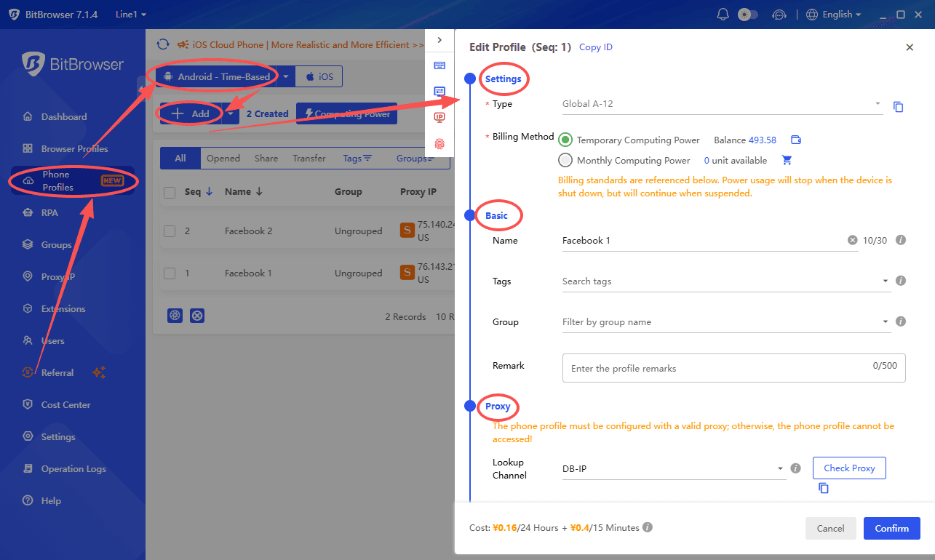Click the refresh icon beside iOS Cloud Phone banner
The image size is (935, 560).
(x=163, y=44)
